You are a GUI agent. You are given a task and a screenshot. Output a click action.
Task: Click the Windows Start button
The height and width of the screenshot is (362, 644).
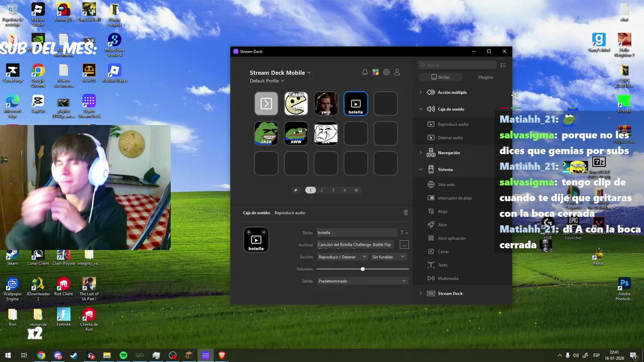point(8,355)
